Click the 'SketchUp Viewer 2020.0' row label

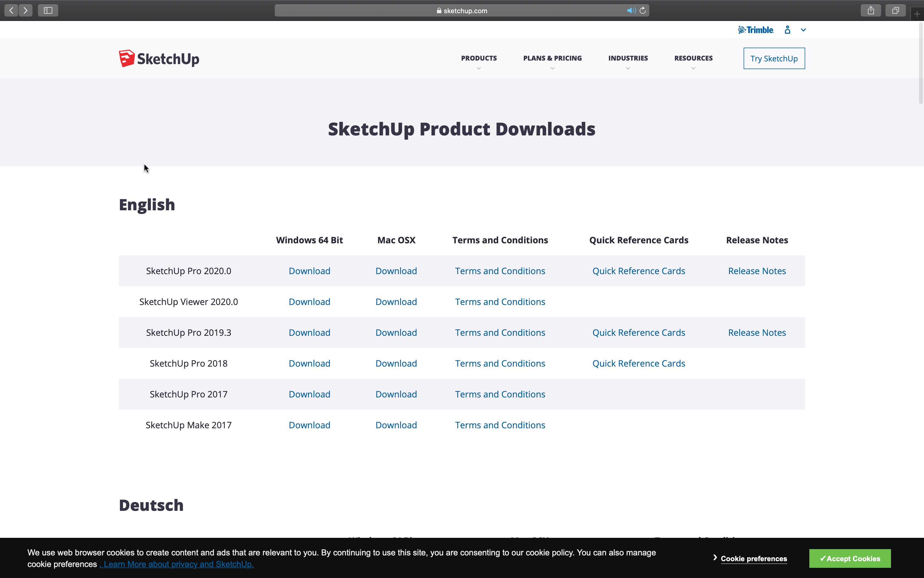coord(189,302)
